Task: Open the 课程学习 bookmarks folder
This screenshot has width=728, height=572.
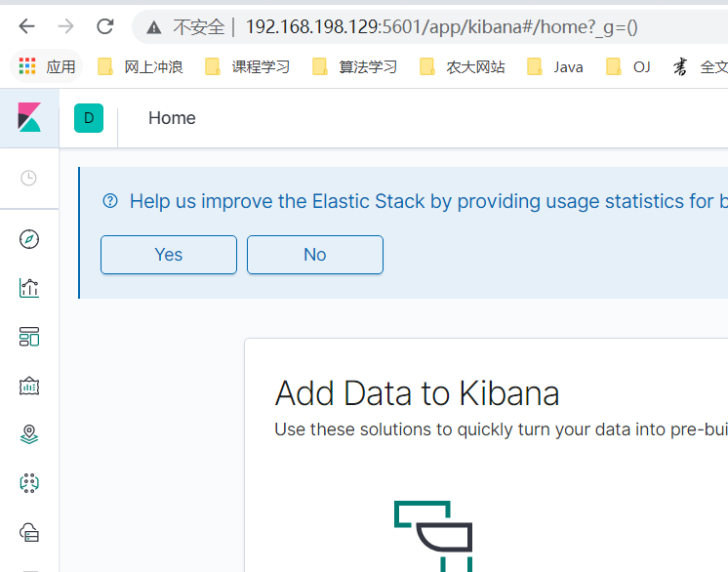Action: click(249, 67)
